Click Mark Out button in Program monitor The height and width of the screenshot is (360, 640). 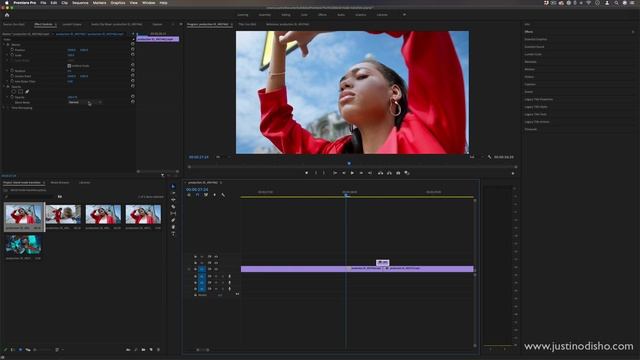click(324, 173)
